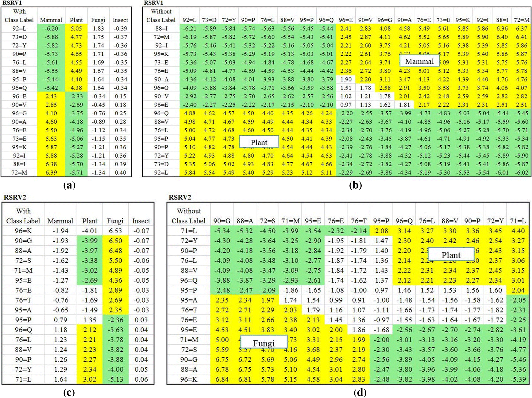Click the -5.39 cell in table (d)
This screenshot has height=398, width=532.
[x=518, y=379]
